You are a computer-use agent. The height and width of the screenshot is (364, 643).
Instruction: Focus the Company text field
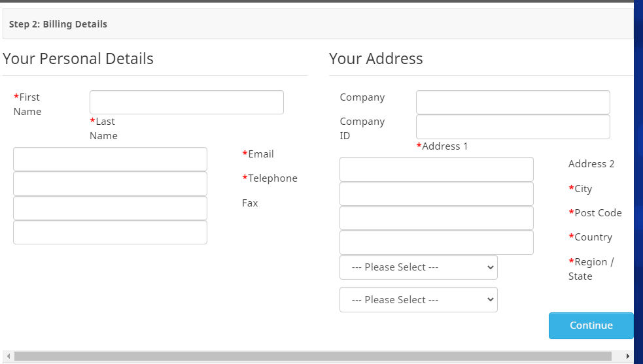(x=513, y=103)
